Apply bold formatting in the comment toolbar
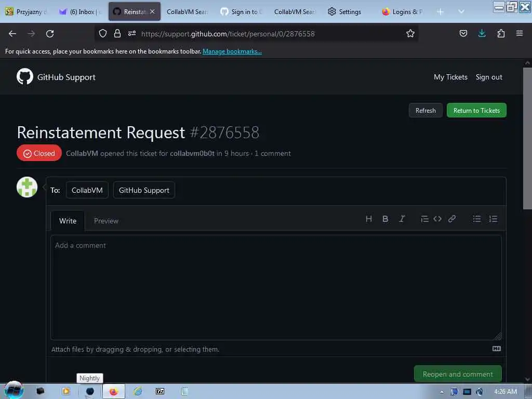This screenshot has height=399, width=532. point(385,219)
